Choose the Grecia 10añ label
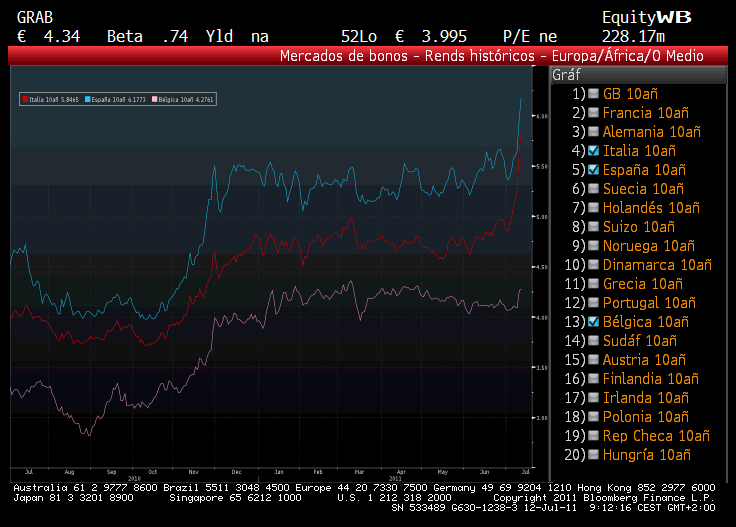Screen dimensions: 736x527 coord(643,284)
